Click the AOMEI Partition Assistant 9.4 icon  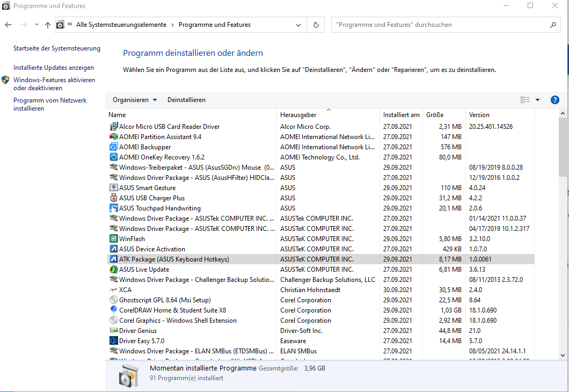pyautogui.click(x=114, y=136)
